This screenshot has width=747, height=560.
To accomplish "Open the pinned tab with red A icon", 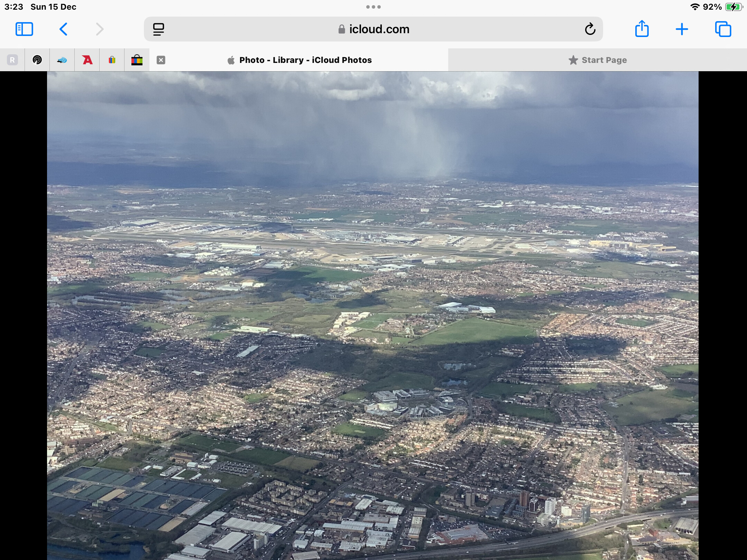I will 87,60.
